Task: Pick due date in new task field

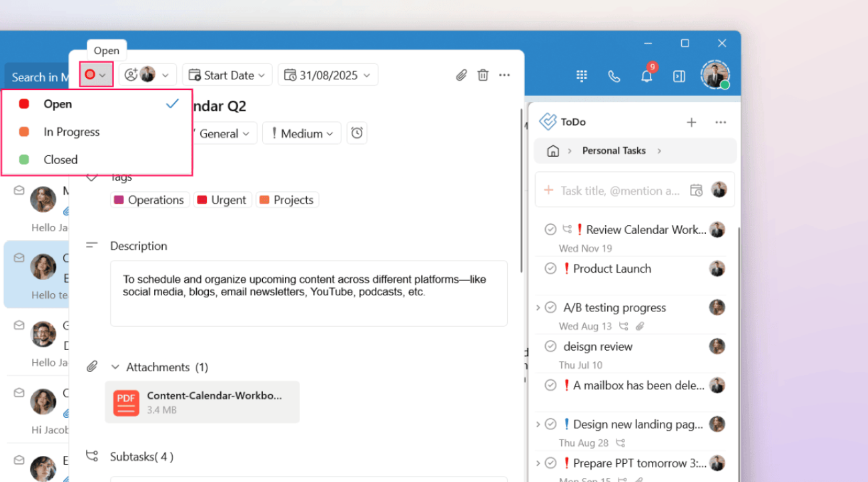Action: point(696,190)
